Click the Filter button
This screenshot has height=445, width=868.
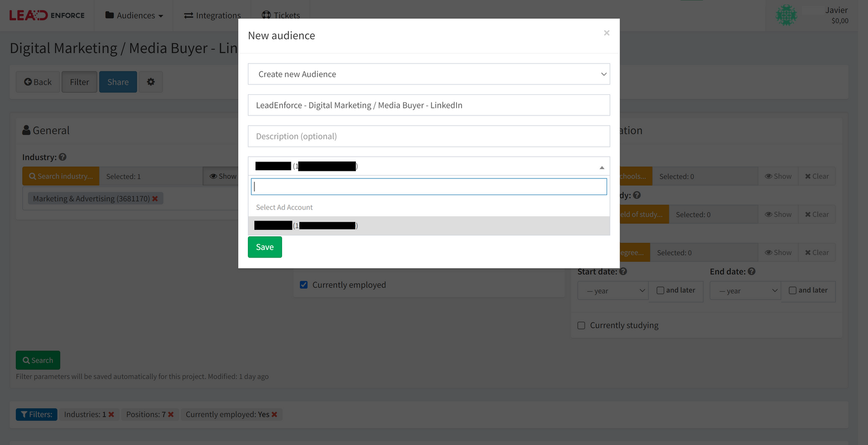pyautogui.click(x=79, y=82)
